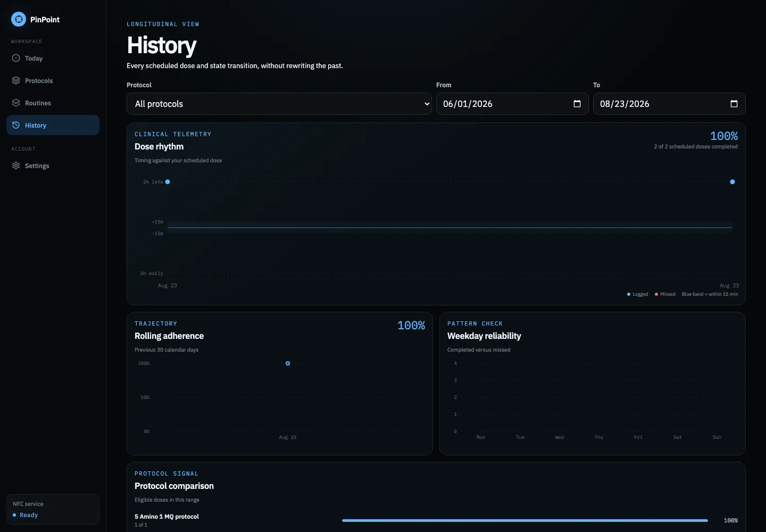Image resolution: width=766 pixels, height=532 pixels.
Task: Open Settings from the sidebar
Action: [53, 165]
